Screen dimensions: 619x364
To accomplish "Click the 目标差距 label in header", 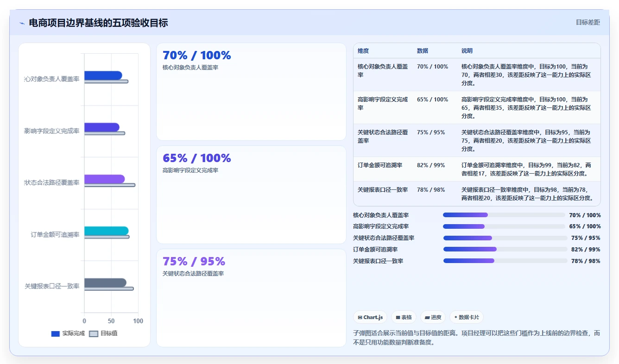I will pyautogui.click(x=587, y=22).
